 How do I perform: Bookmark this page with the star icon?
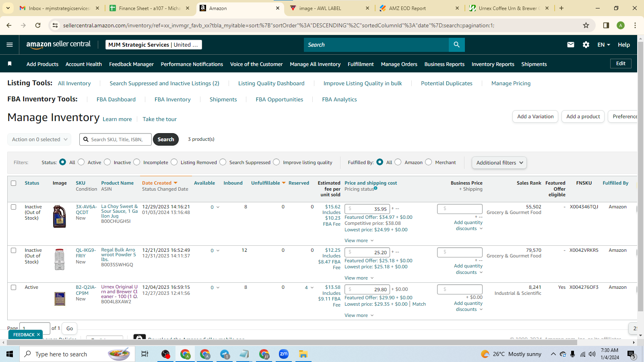[x=586, y=25]
